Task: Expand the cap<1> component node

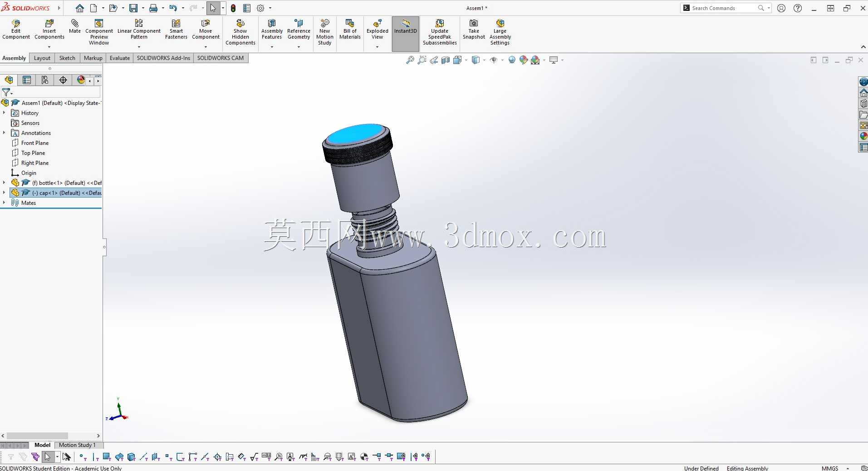Action: click(x=4, y=193)
